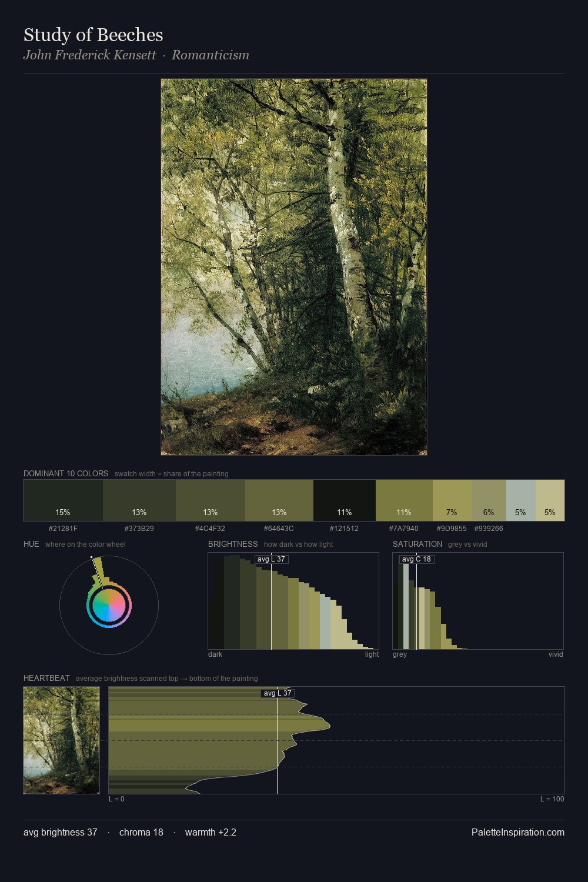Screen dimensions: 588x882
Task: Click the 'avg L 37' brightness label
Action: tap(271, 559)
